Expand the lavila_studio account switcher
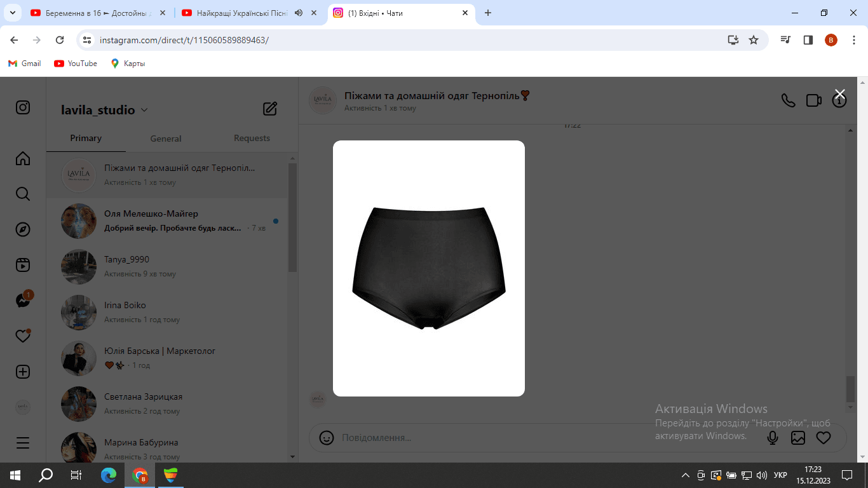 (x=104, y=110)
